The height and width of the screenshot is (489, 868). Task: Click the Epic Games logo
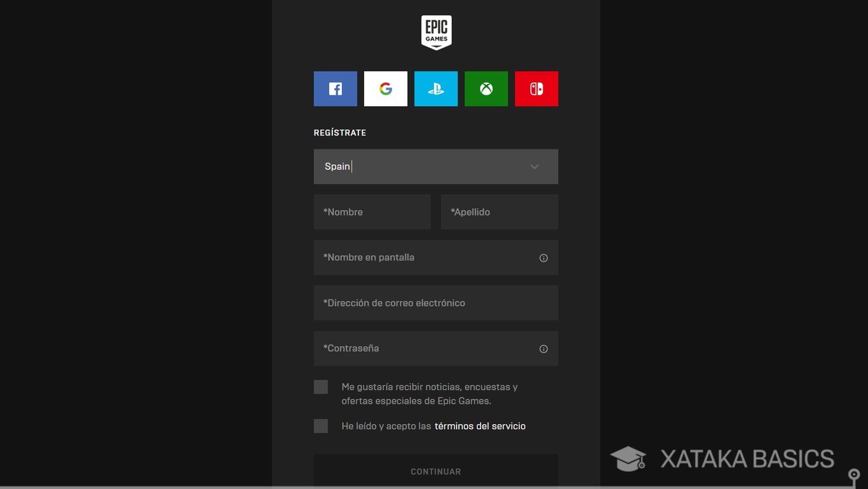click(x=436, y=32)
